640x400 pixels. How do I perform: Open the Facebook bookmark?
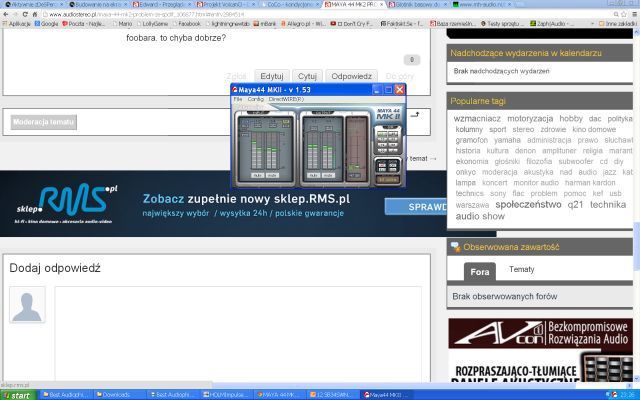tap(186, 24)
